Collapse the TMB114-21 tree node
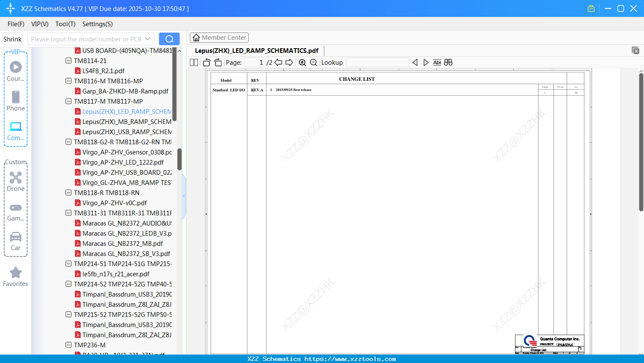This screenshot has height=363, width=644. (x=69, y=60)
